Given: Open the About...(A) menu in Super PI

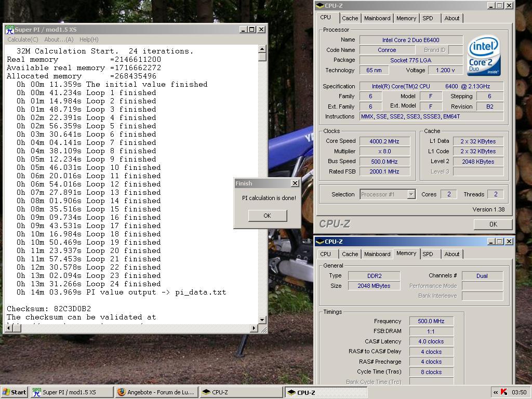Looking at the screenshot, I should pyautogui.click(x=59, y=39).
